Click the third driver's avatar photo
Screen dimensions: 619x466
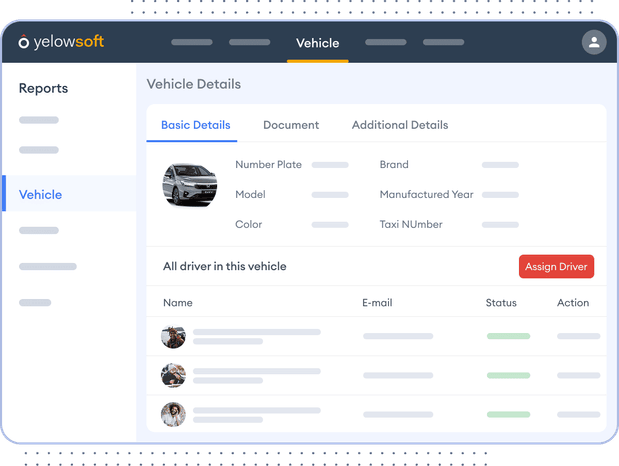pos(174,414)
